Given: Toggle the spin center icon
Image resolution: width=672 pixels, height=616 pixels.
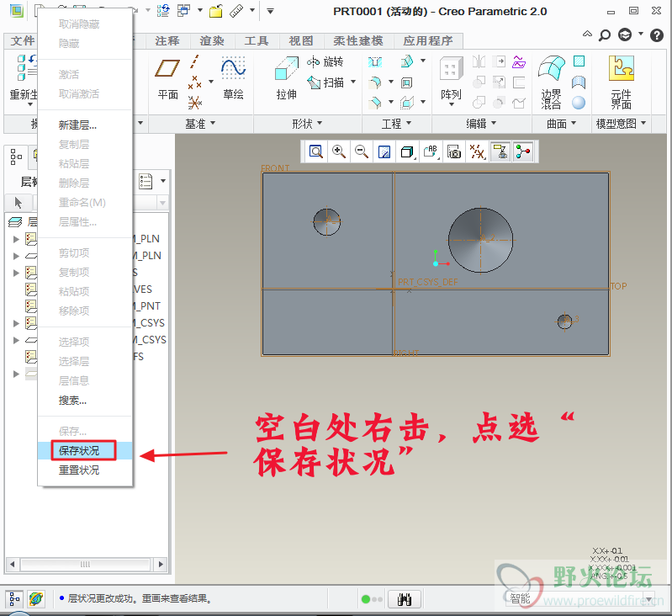Looking at the screenshot, I should click(523, 151).
